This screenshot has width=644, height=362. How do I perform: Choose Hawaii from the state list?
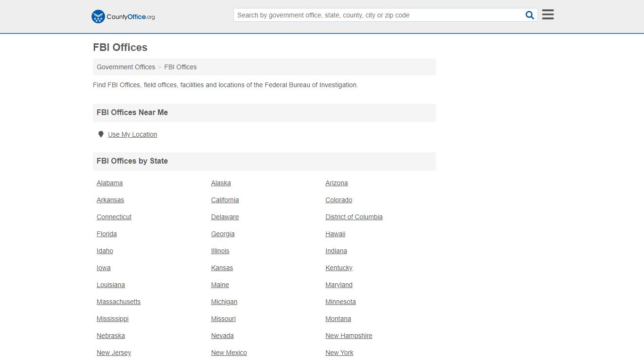click(335, 234)
